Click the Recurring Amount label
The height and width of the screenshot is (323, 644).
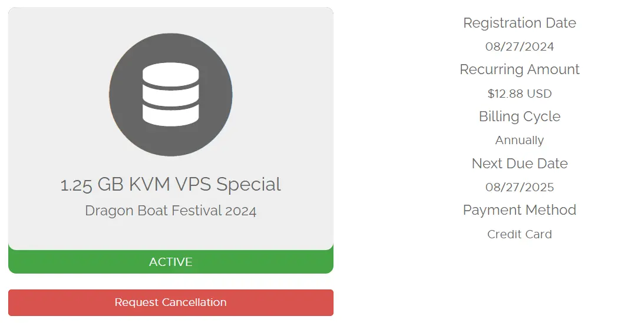pos(520,69)
